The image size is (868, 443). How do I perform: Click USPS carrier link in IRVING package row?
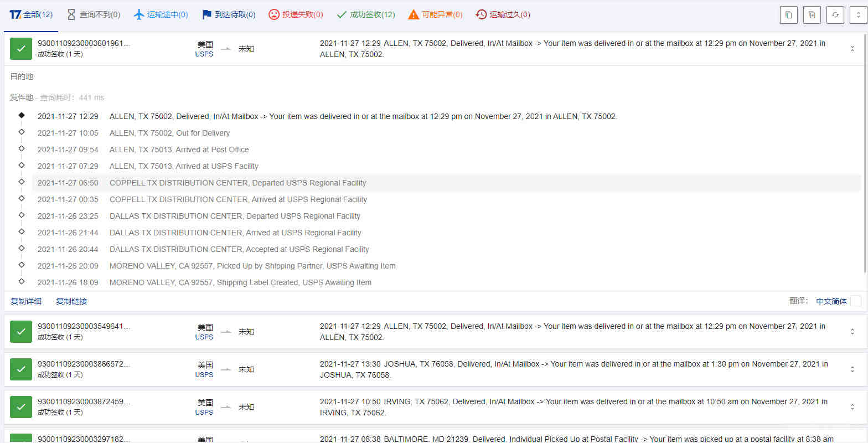tap(204, 413)
